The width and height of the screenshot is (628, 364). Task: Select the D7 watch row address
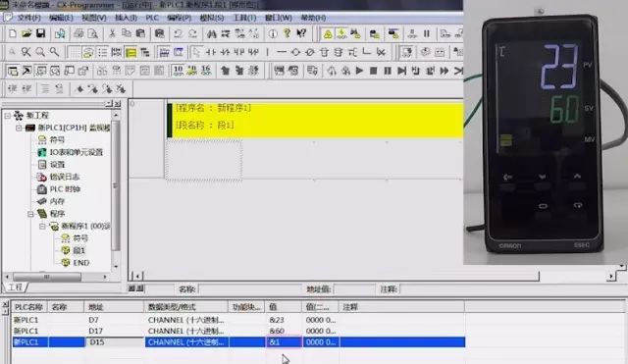pyautogui.click(x=93, y=320)
